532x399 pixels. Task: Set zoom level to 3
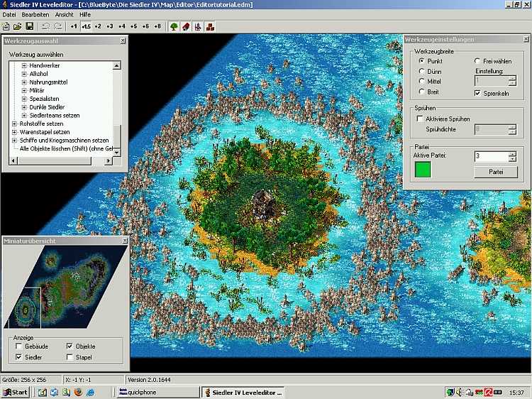109,26
